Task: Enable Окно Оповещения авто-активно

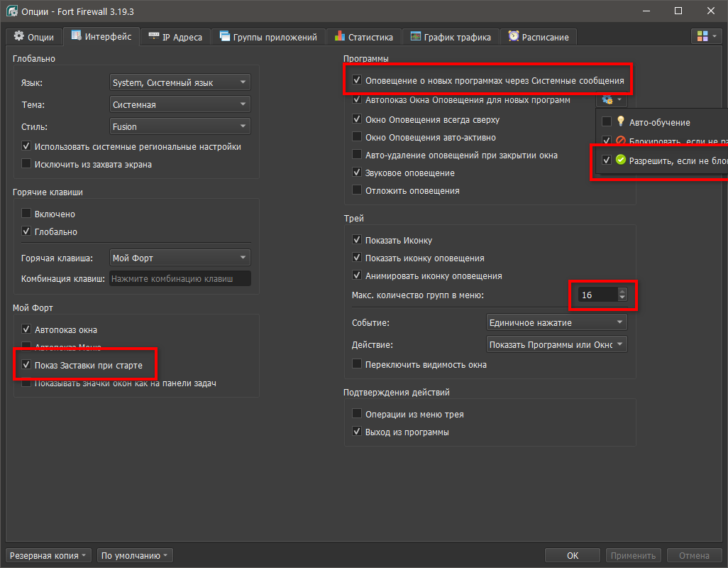Action: pos(424,138)
